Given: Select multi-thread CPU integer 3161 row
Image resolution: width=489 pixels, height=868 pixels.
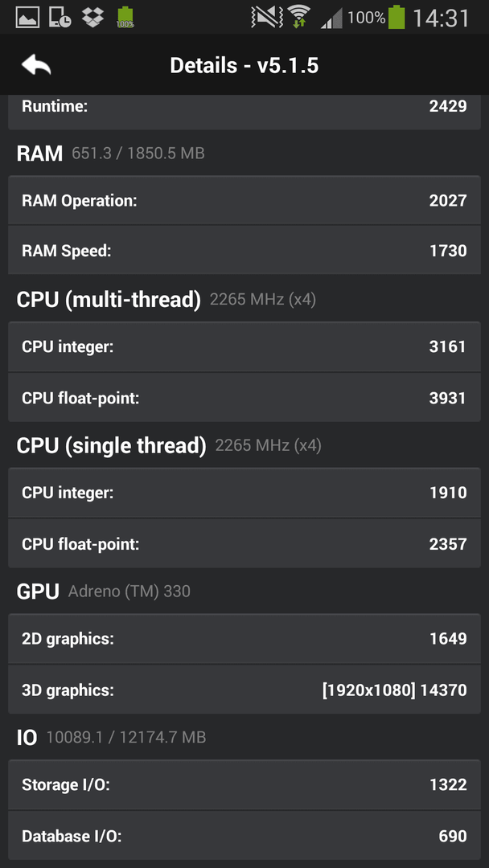Looking at the screenshot, I should 244,347.
